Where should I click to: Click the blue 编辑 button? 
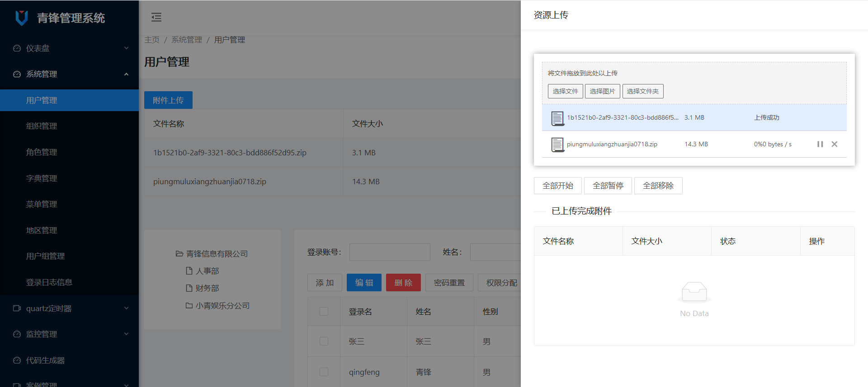click(364, 283)
